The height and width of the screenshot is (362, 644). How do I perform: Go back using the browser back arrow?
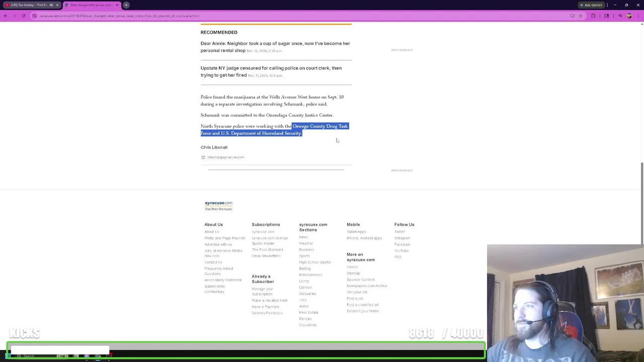click(6, 16)
